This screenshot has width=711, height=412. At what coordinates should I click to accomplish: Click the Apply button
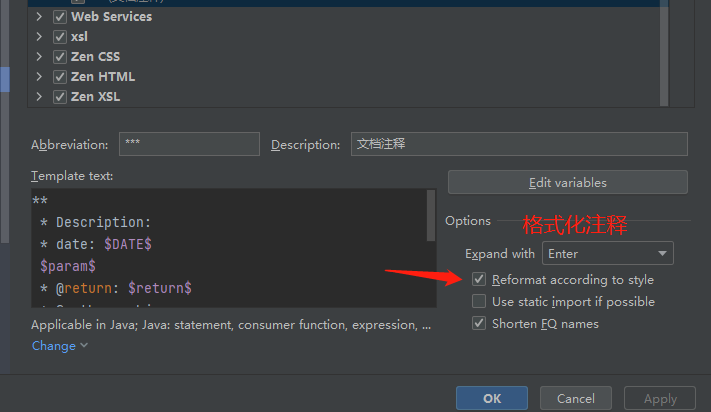[660, 398]
